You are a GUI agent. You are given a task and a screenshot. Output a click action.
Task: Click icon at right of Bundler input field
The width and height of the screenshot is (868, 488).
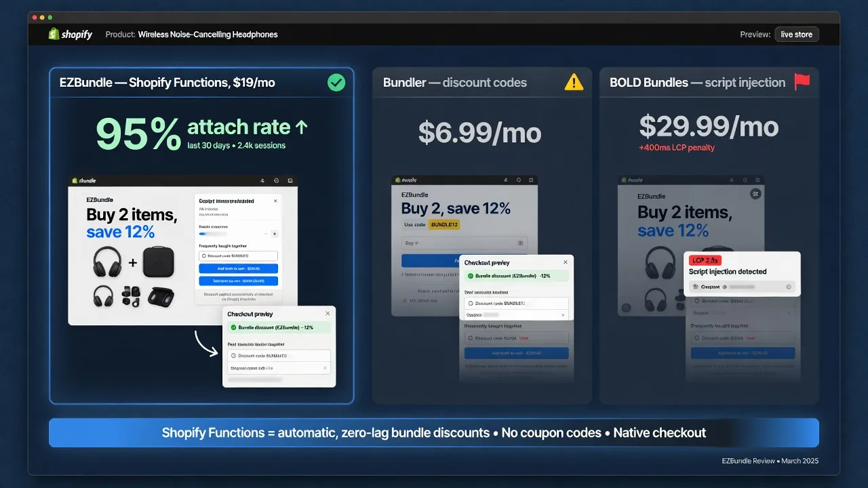click(520, 243)
